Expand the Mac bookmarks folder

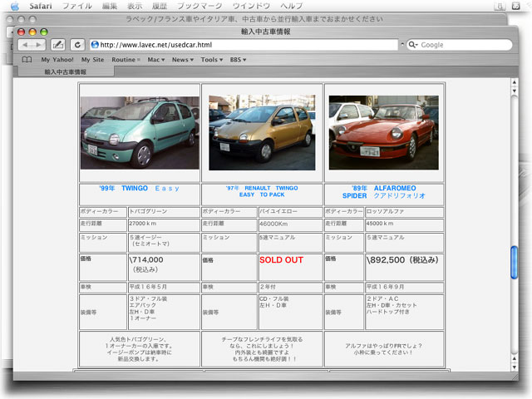[x=155, y=60]
